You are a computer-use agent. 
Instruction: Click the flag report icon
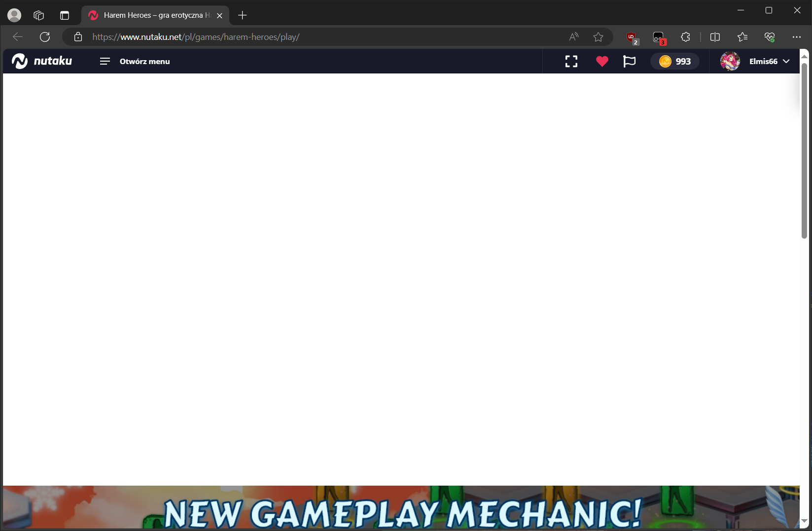tap(629, 61)
